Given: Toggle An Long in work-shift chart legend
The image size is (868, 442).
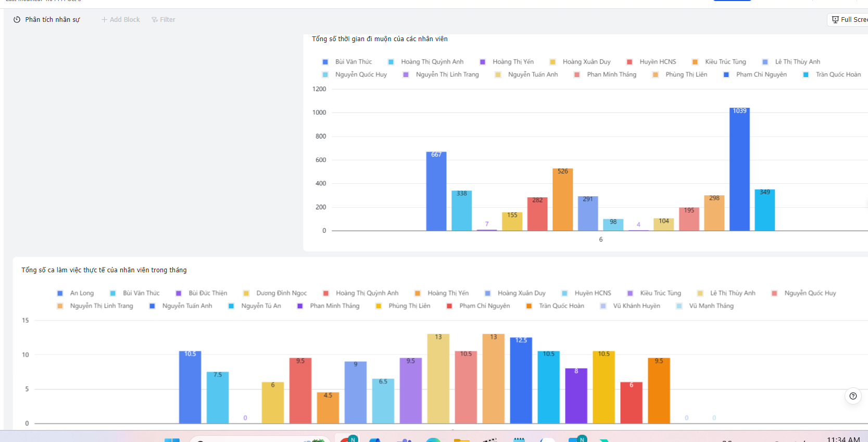Looking at the screenshot, I should pyautogui.click(x=76, y=294).
